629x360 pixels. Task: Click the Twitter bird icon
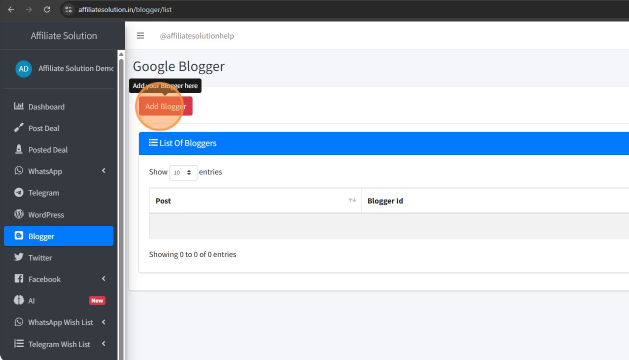pyautogui.click(x=18, y=257)
